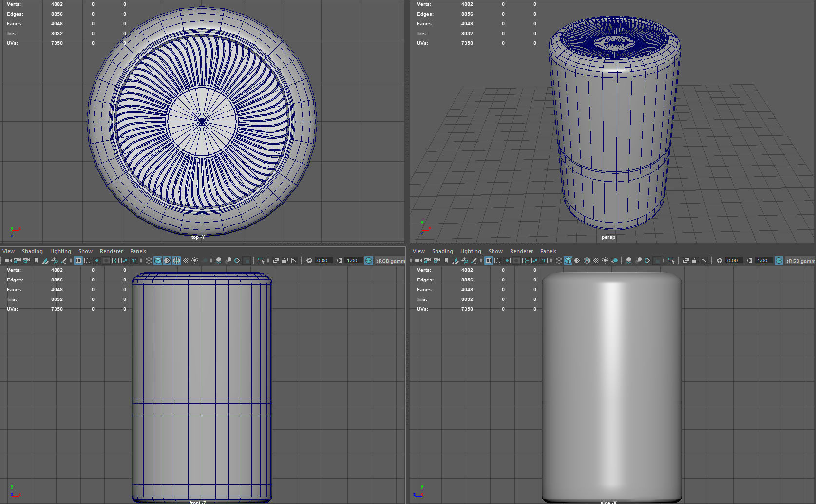Toggle Grid display in side view toolbar
The image size is (816, 504).
pyautogui.click(x=488, y=261)
